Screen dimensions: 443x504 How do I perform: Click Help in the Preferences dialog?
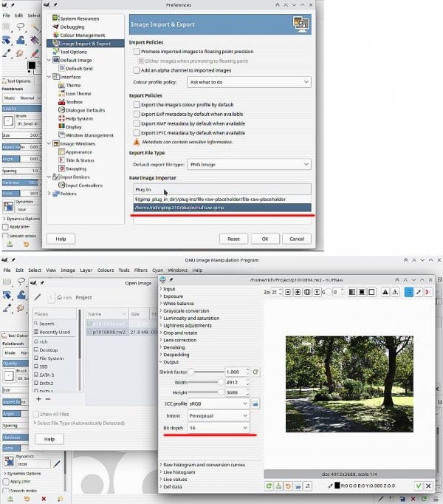click(61, 239)
